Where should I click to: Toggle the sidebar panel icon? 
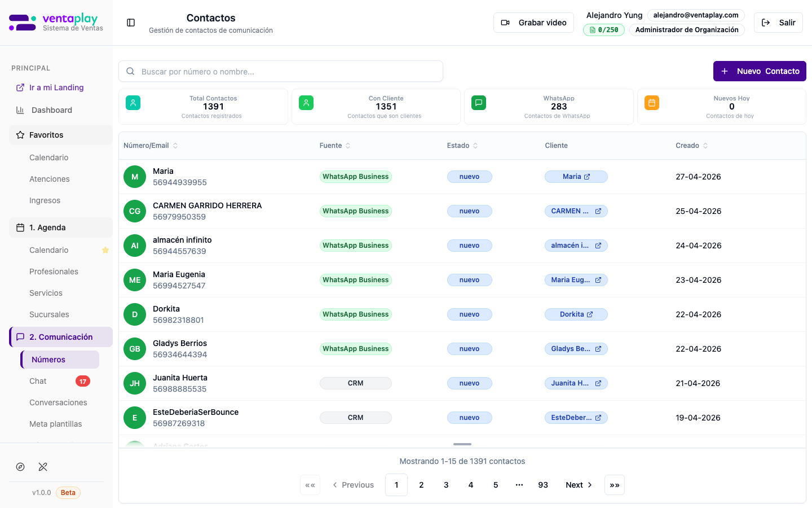[x=131, y=23]
